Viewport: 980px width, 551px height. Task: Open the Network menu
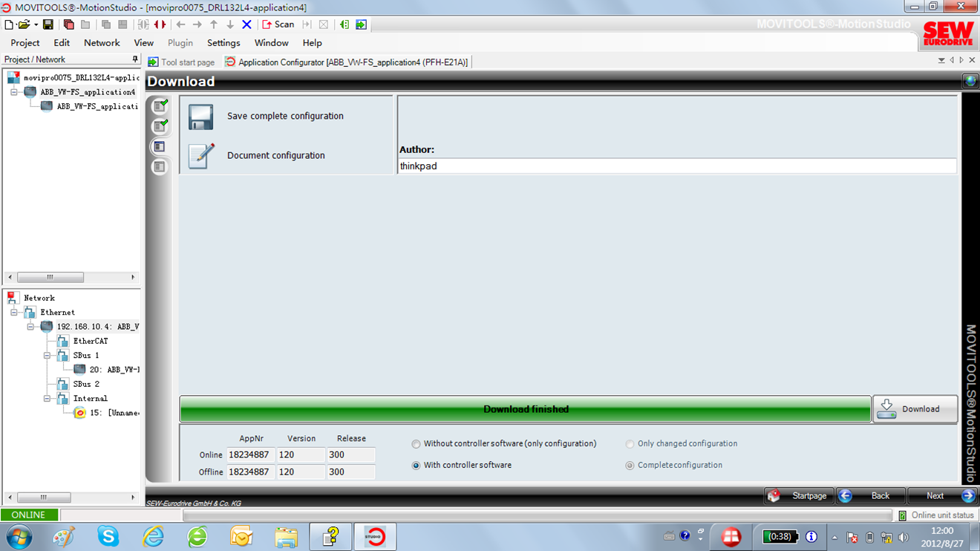[102, 43]
